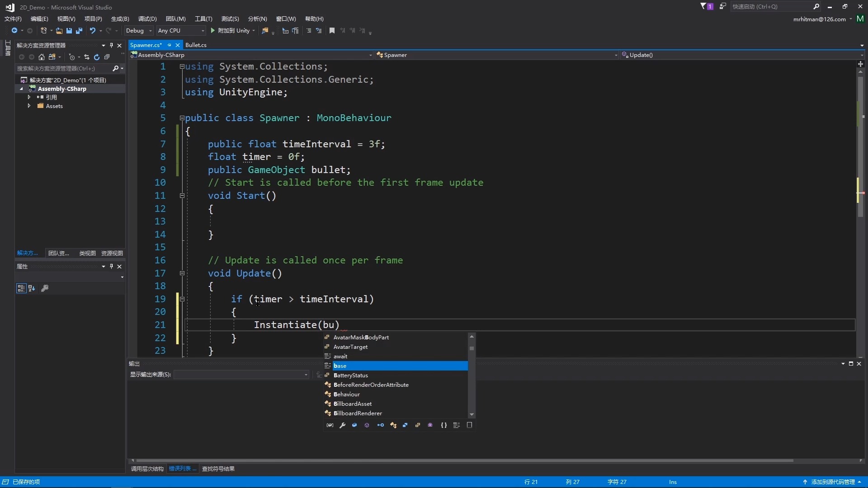Collapse the Update method code block
This screenshot has width=868, height=488.
pyautogui.click(x=182, y=273)
